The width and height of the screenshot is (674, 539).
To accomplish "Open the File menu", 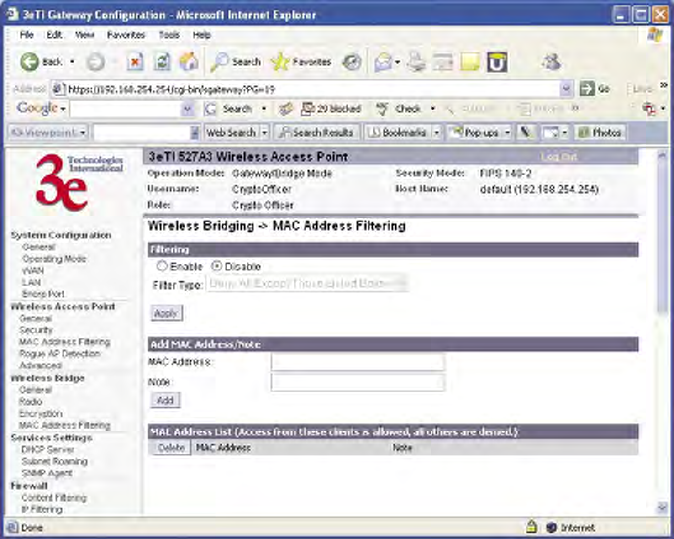I will point(27,35).
